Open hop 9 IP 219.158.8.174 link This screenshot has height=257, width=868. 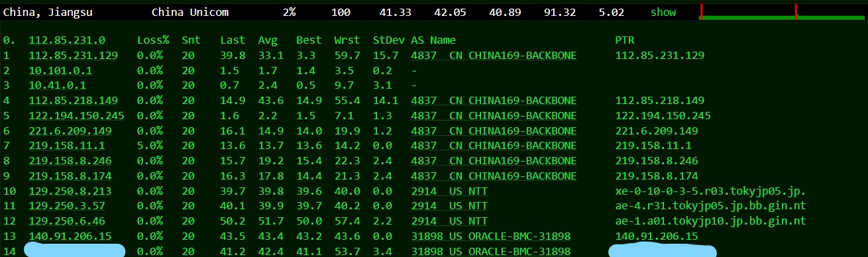pyautogui.click(x=70, y=176)
